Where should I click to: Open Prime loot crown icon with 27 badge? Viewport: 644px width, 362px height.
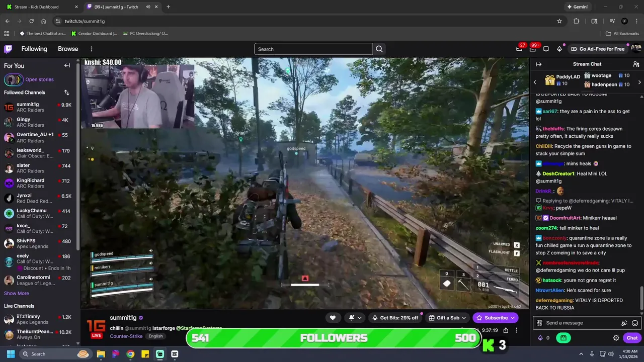pos(519,49)
